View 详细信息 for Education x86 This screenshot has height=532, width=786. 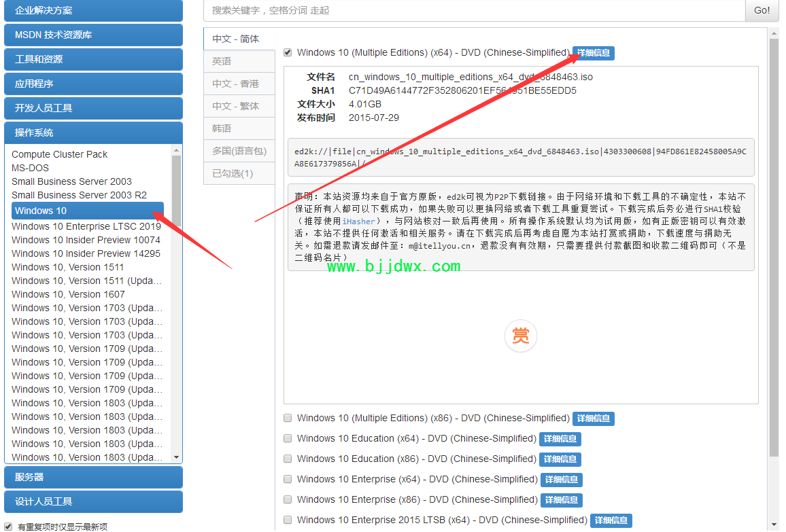click(560, 459)
